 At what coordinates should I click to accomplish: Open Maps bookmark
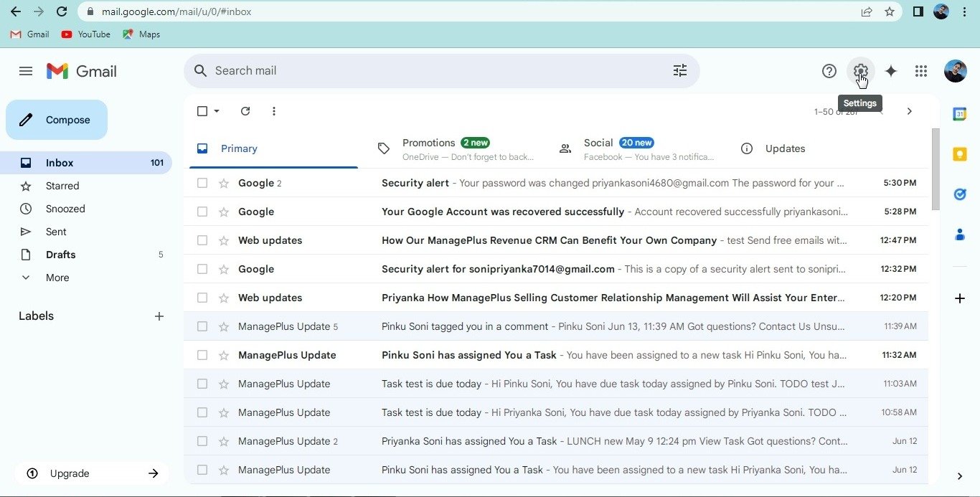[x=141, y=34]
